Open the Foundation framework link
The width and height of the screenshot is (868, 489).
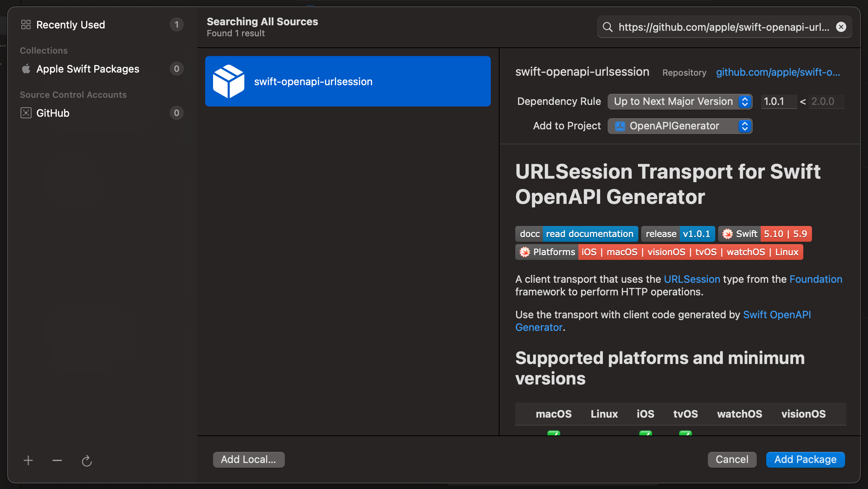click(816, 279)
